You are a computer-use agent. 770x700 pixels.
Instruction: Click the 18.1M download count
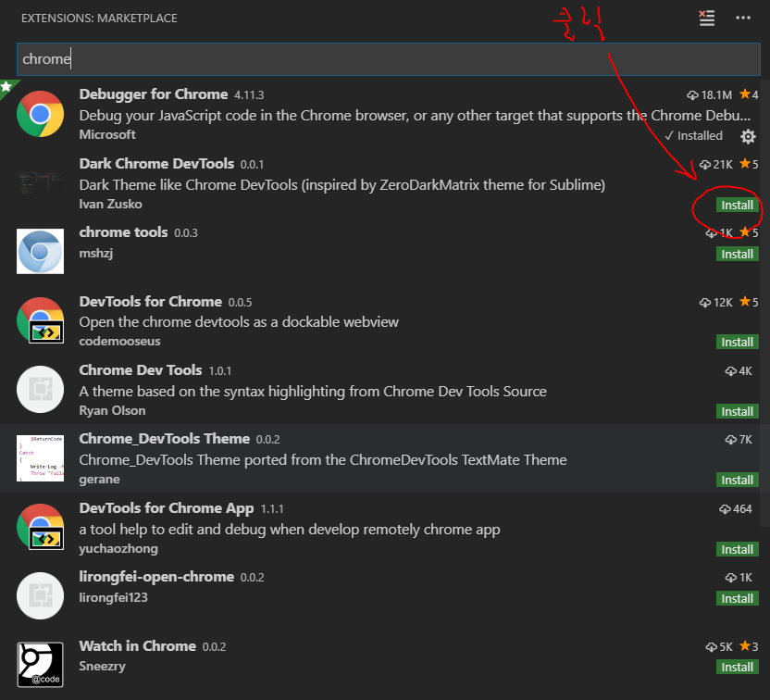tap(710, 94)
